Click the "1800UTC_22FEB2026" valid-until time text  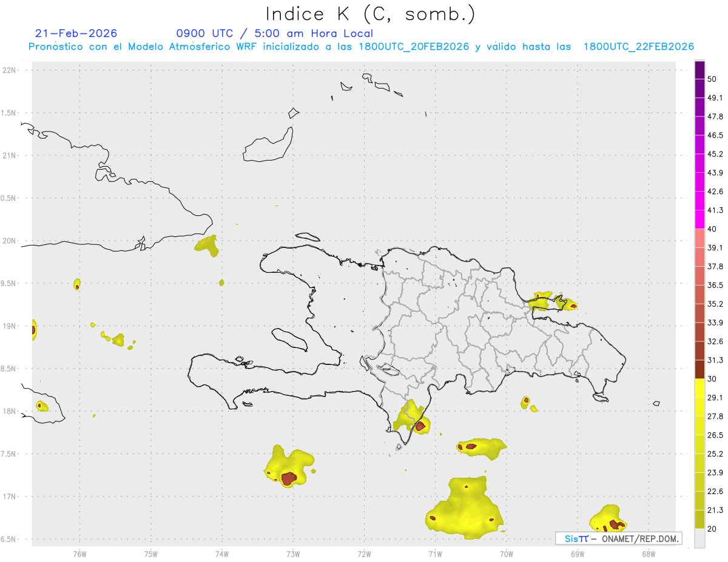639,47
